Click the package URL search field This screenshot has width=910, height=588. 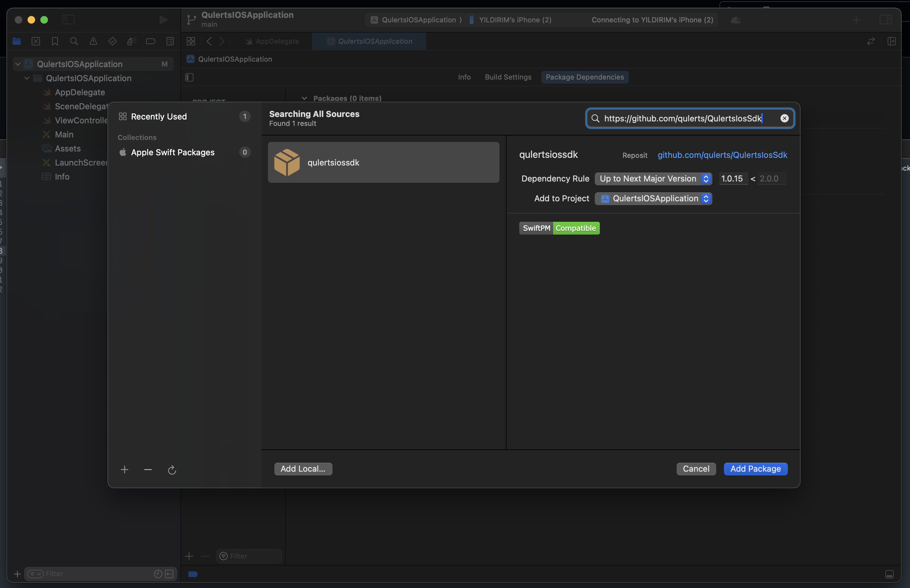(690, 118)
